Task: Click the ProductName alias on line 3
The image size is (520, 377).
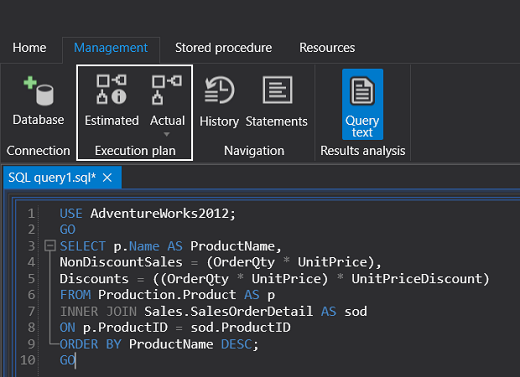Action: coord(232,246)
